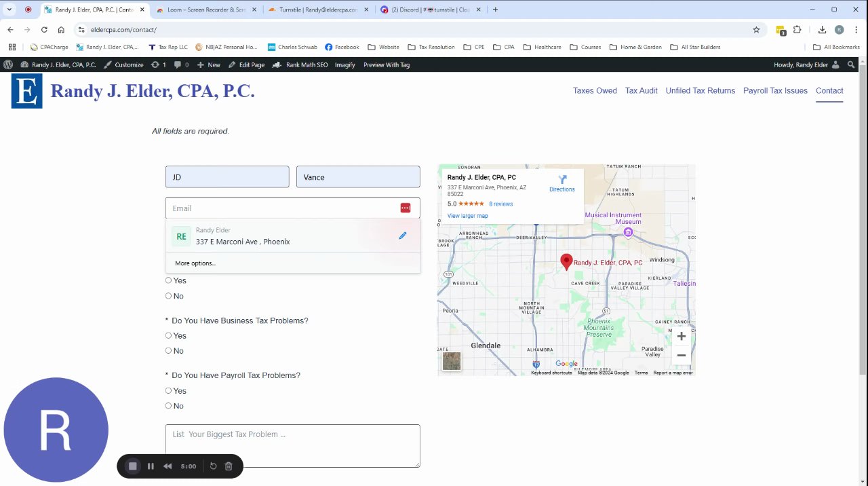Select No for Payroll Tax Problems
The height and width of the screenshot is (486, 868).
(169, 406)
